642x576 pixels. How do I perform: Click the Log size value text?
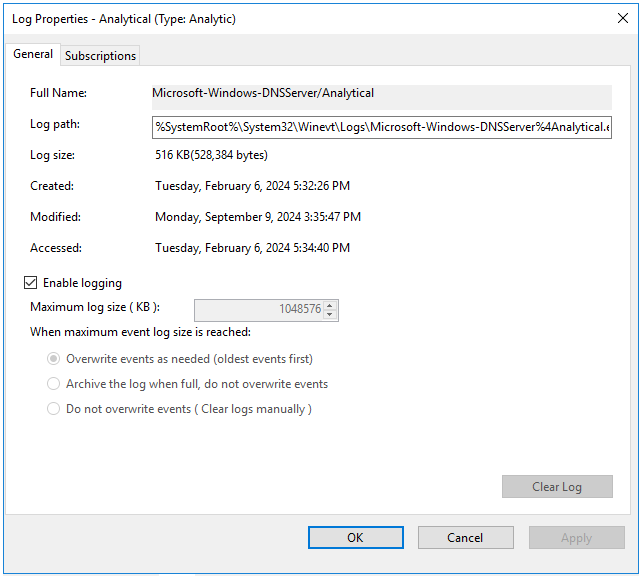tap(211, 155)
